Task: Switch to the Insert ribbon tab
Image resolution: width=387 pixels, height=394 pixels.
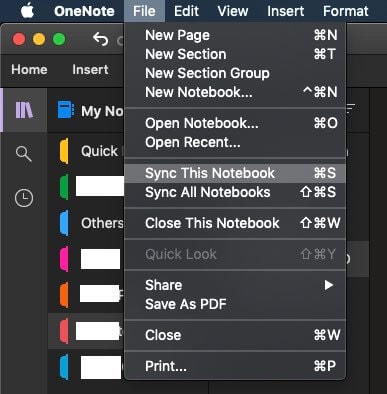Action: coord(90,70)
